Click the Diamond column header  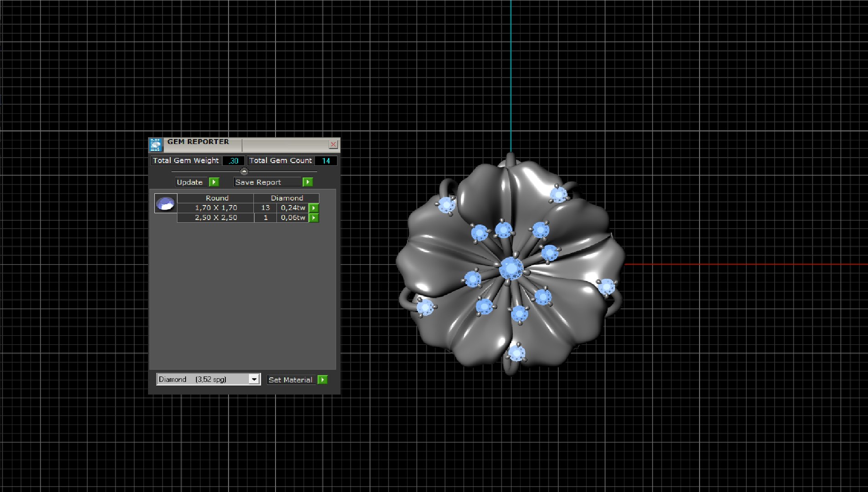[x=286, y=198]
